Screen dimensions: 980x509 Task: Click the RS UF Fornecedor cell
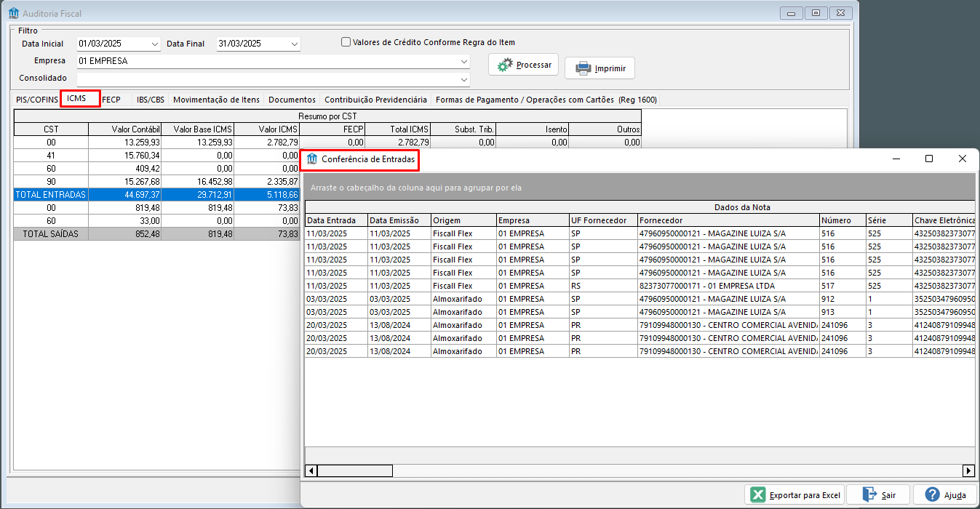pyautogui.click(x=603, y=286)
